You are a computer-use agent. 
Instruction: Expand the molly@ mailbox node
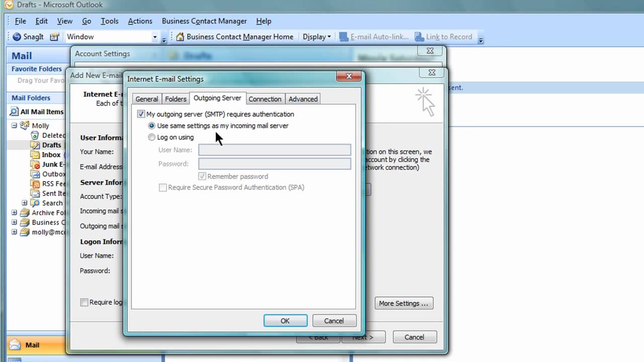[x=14, y=232]
